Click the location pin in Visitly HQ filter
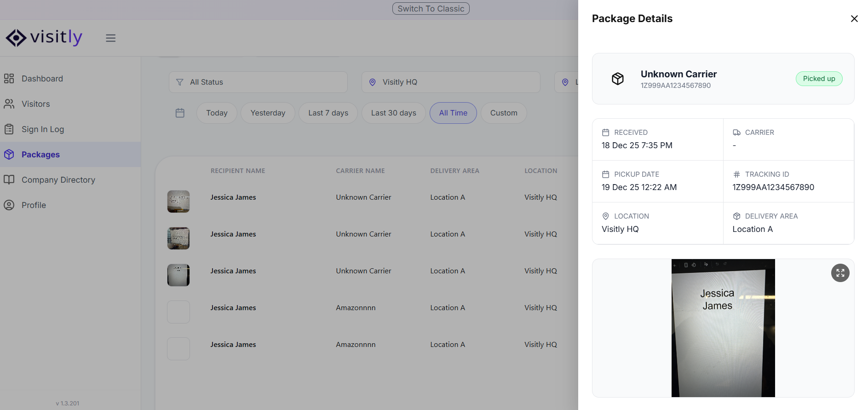Viewport: 868px width, 410px height. coord(373,82)
